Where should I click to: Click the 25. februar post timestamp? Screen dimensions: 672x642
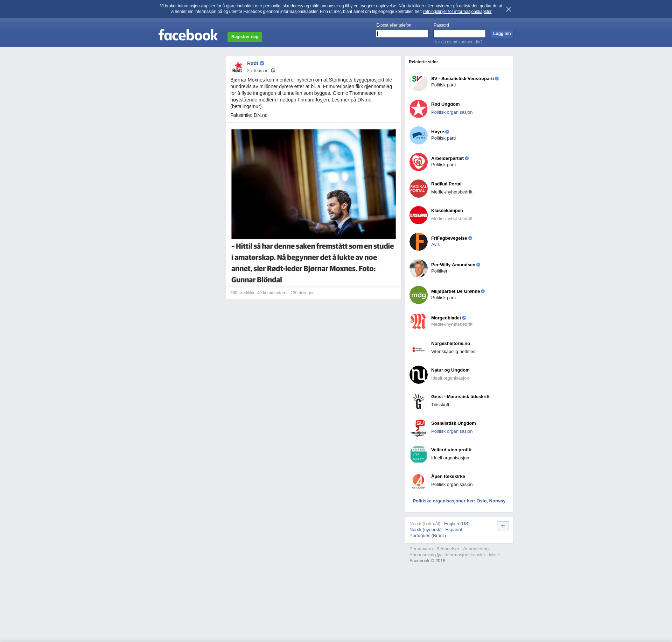click(x=257, y=71)
